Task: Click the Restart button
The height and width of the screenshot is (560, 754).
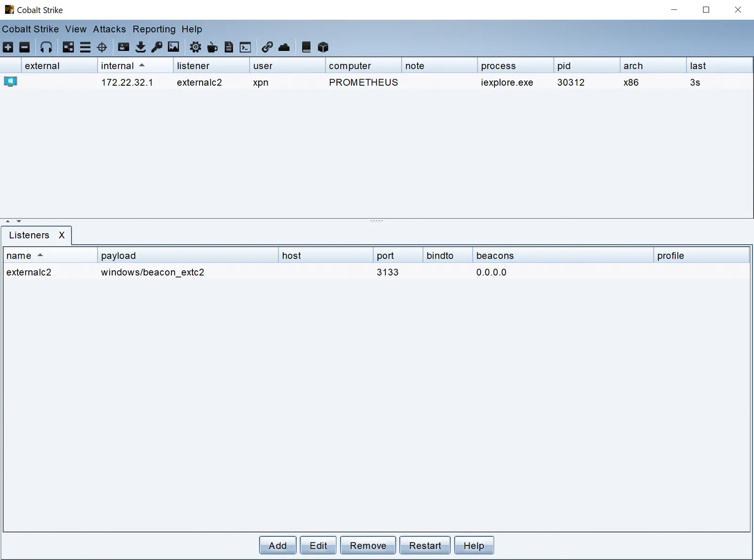Action: 425,545
